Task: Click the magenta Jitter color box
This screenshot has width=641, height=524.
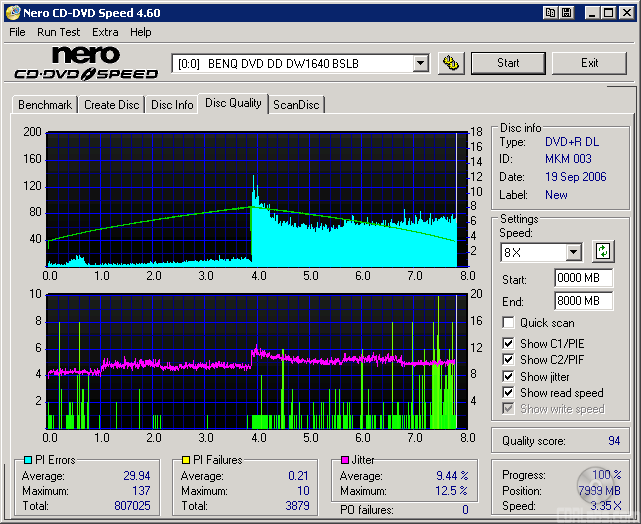Action: coord(345,460)
